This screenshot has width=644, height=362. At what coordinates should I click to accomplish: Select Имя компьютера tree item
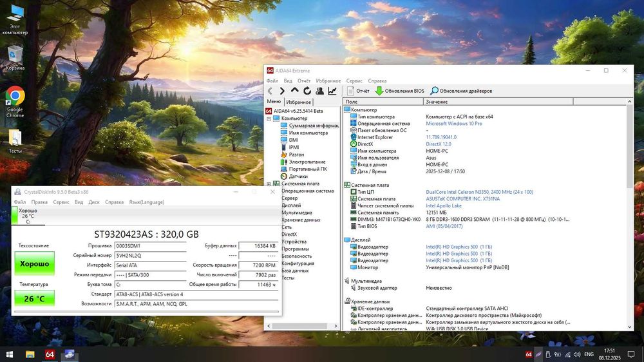coord(305,133)
